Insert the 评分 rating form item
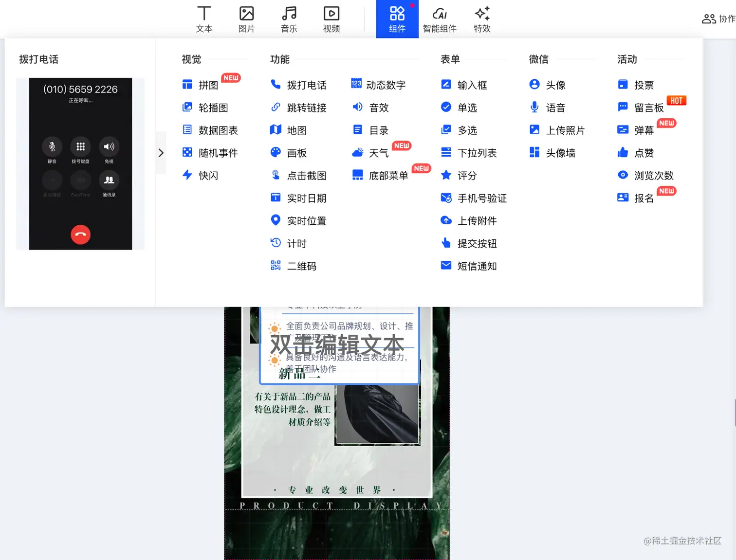The image size is (736, 560). click(x=459, y=175)
